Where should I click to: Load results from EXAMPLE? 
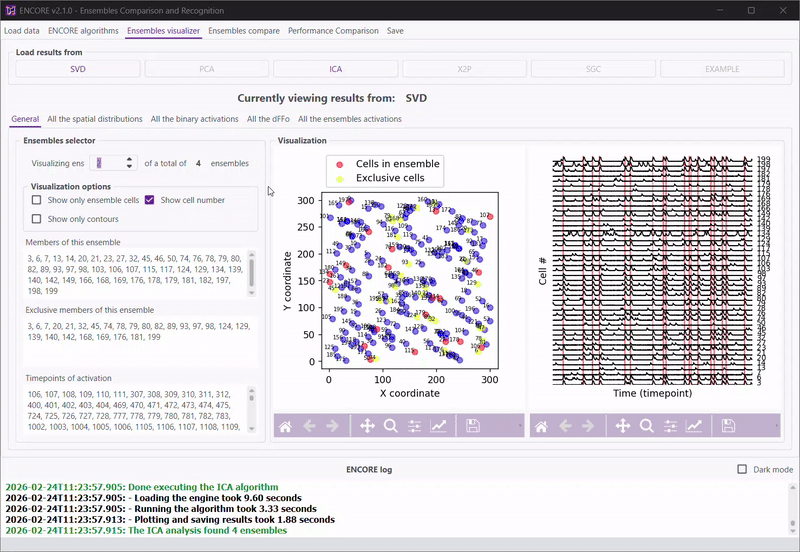click(722, 69)
